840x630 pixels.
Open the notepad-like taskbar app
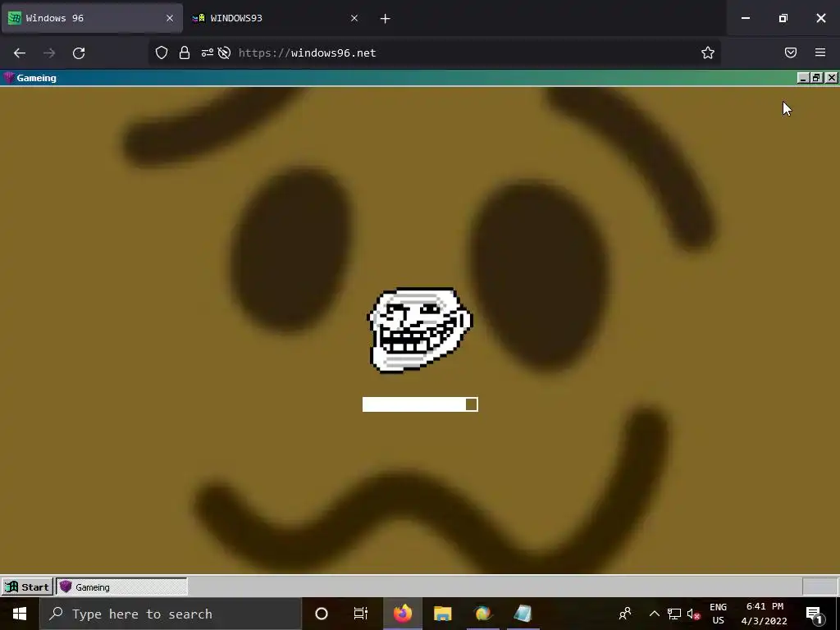click(523, 614)
